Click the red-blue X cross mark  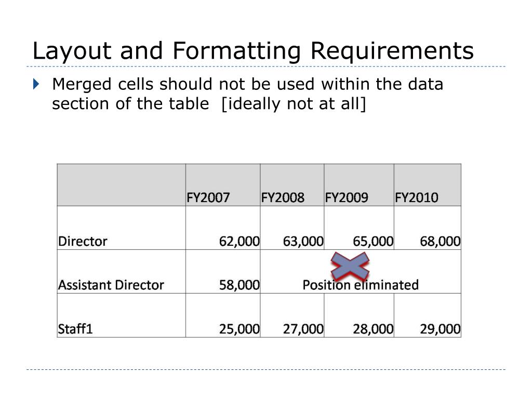[350, 265]
